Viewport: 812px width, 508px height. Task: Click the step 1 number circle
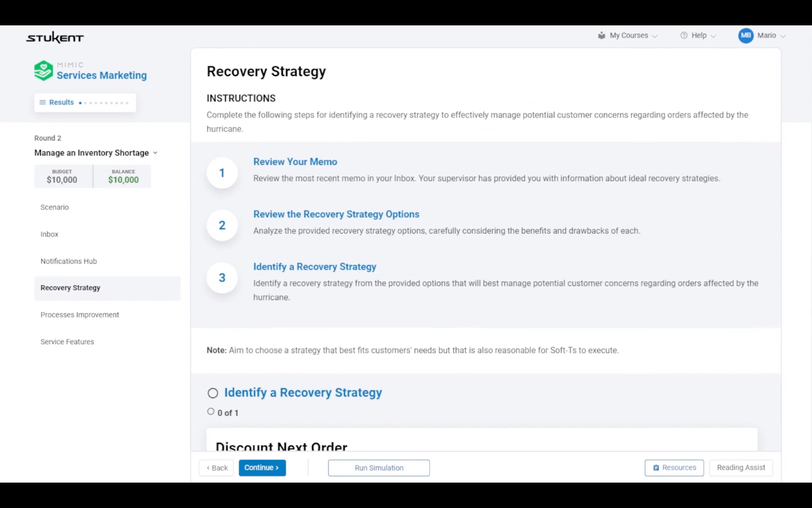(x=222, y=173)
